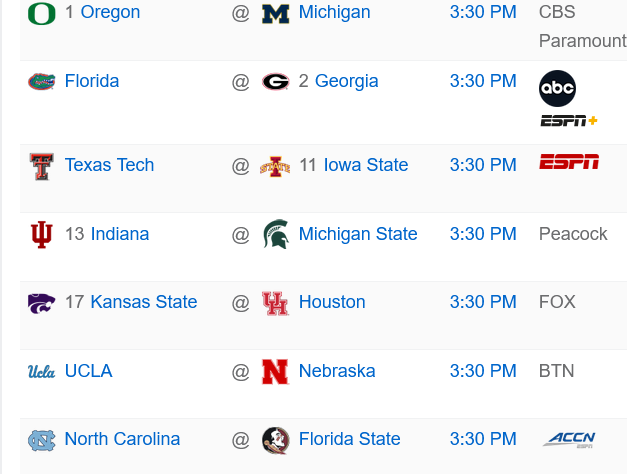Viewport: 627px width, 474px height.
Task: Click the Michigan Wolverines logo
Action: click(275, 13)
